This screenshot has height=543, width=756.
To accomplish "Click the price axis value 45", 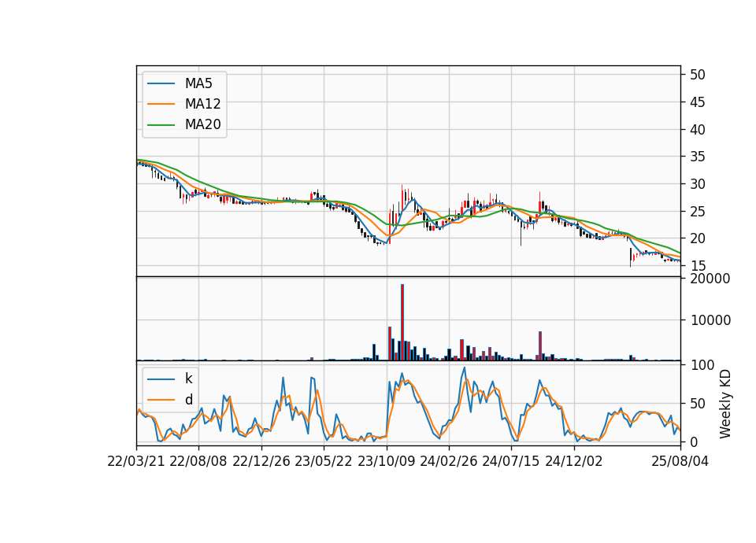I will click(697, 102).
